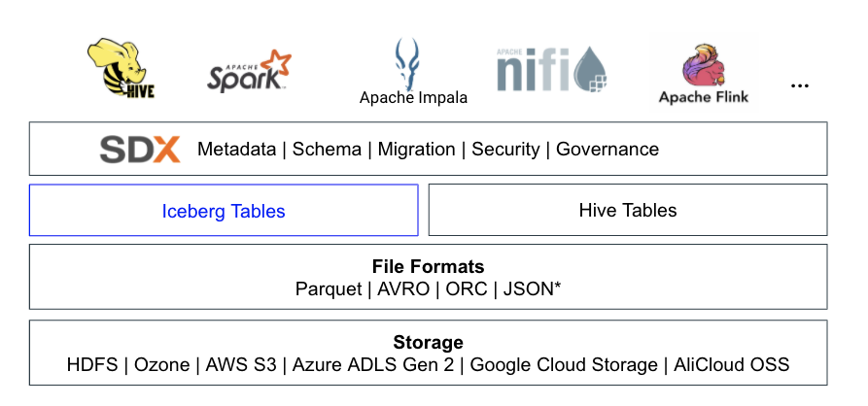Click the Metadata label in SDX row

point(237,150)
